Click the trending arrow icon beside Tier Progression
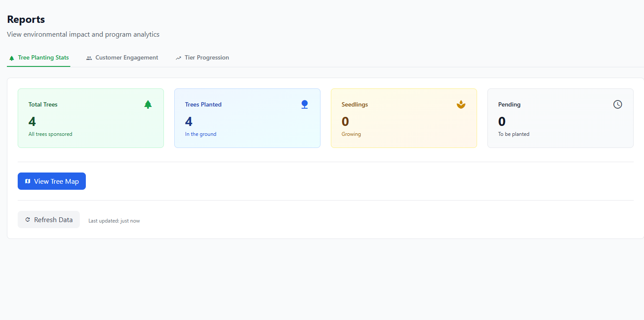Screen dimensions: 644x320 point(179,58)
